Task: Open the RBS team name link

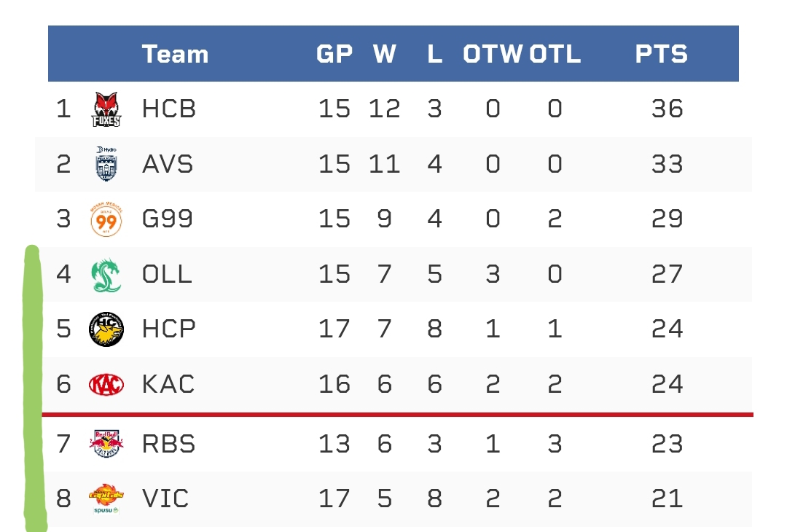Action: [168, 444]
